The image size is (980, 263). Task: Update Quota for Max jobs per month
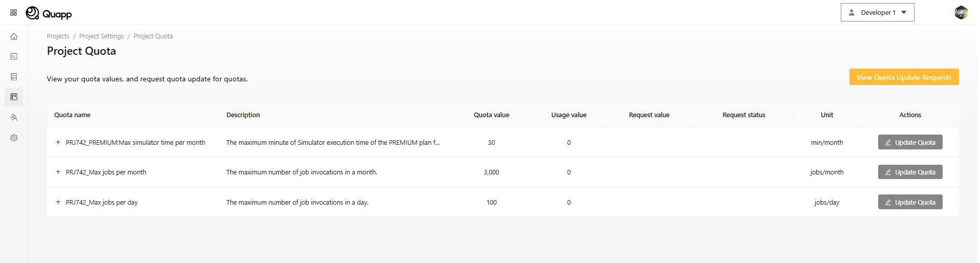click(x=910, y=172)
